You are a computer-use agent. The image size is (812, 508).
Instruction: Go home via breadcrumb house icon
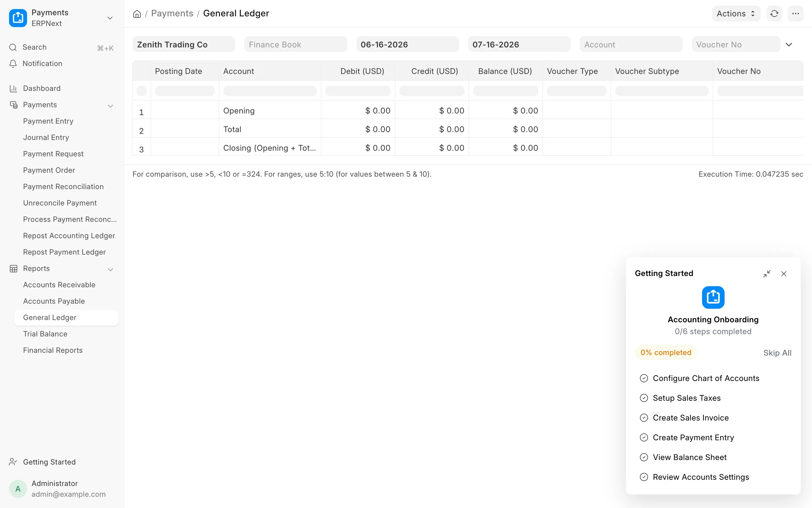pyautogui.click(x=137, y=14)
